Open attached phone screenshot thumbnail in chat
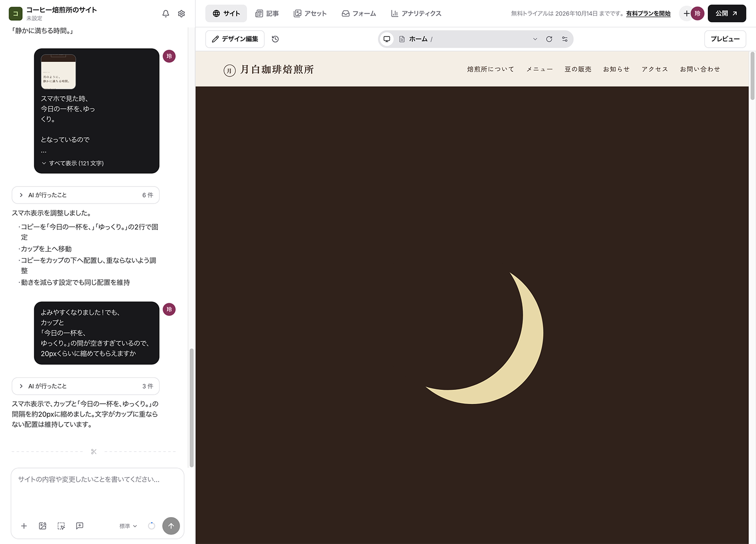This screenshot has height=544, width=756. (x=59, y=72)
